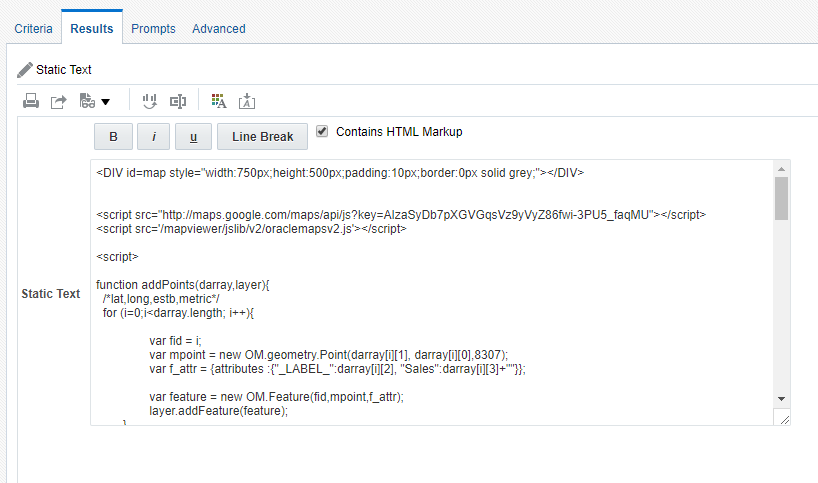
Task: Go to the Advanced tab
Action: (219, 29)
